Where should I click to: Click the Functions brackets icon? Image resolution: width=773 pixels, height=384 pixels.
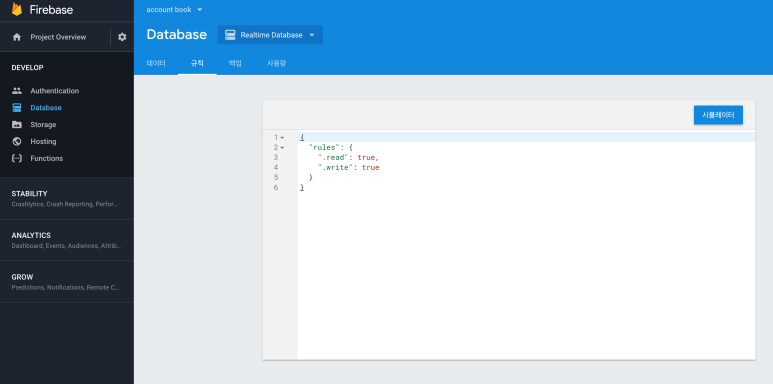tap(17, 158)
